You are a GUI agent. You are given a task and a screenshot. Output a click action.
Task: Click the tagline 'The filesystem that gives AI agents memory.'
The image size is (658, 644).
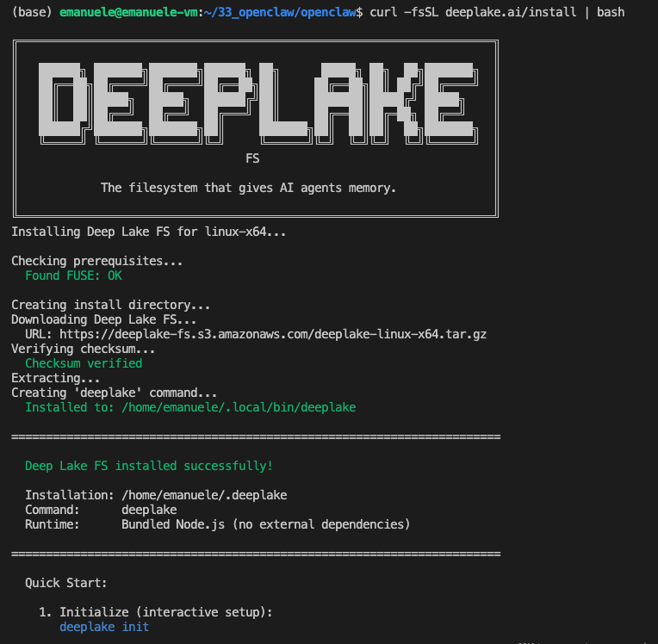coord(248,188)
